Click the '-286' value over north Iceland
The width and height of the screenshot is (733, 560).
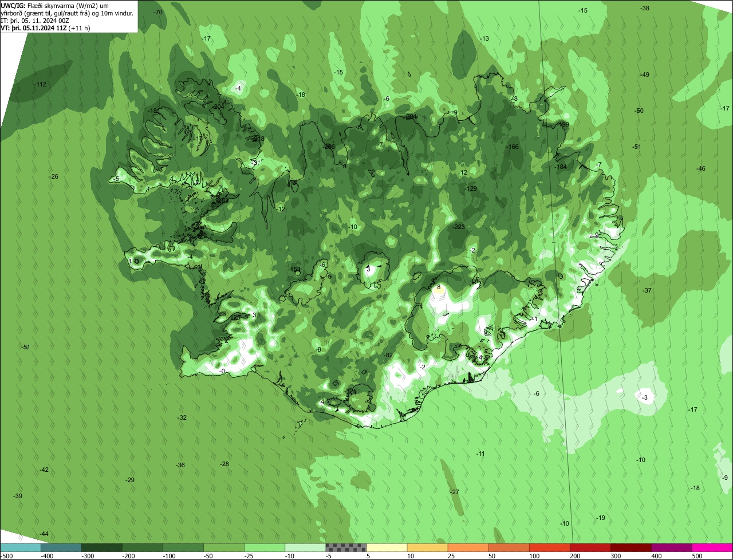pos(329,147)
